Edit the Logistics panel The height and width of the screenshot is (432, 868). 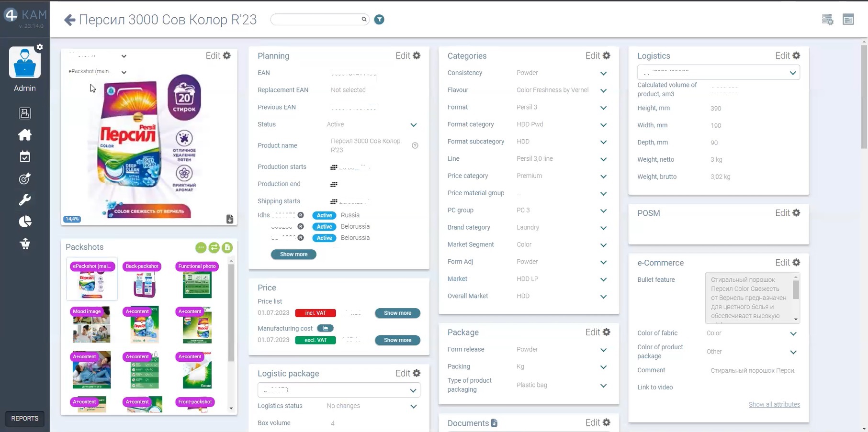(788, 55)
